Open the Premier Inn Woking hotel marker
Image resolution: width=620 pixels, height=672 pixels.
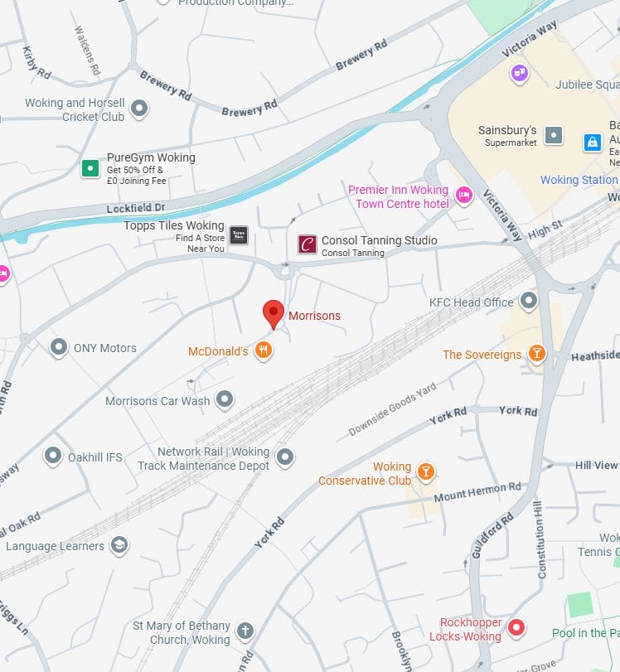pos(463,196)
